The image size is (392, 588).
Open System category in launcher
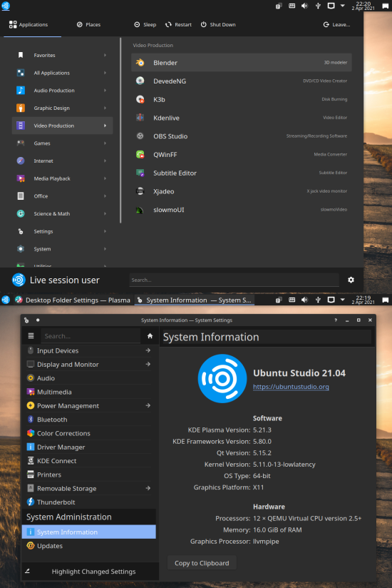62,249
